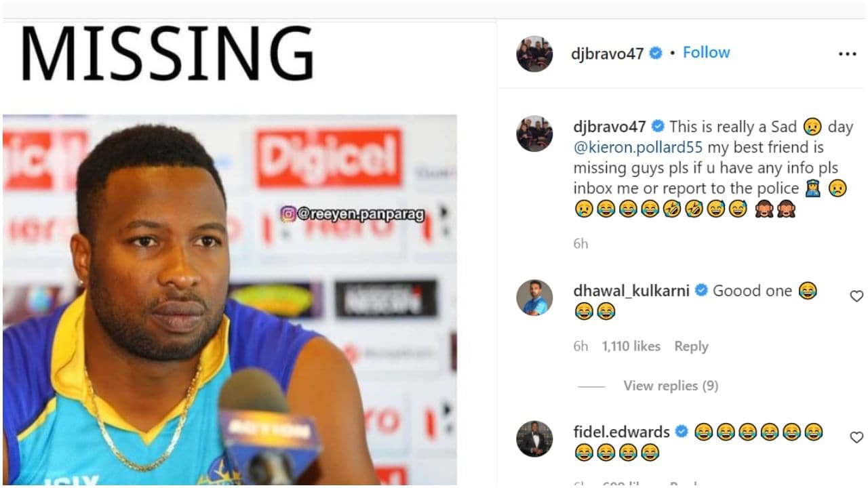The image size is (868, 488).
Task: Expand View replies (9)
Action: pos(671,386)
